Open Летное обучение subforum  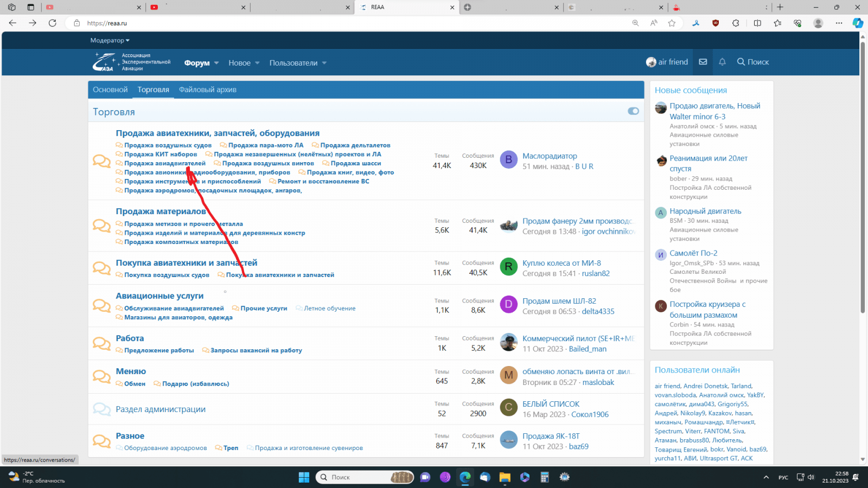pyautogui.click(x=330, y=309)
